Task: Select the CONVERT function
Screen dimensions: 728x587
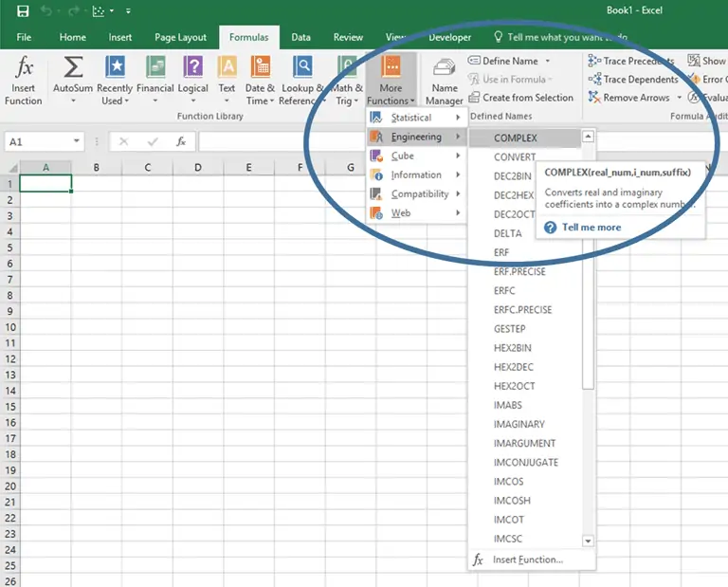Action: coord(515,157)
